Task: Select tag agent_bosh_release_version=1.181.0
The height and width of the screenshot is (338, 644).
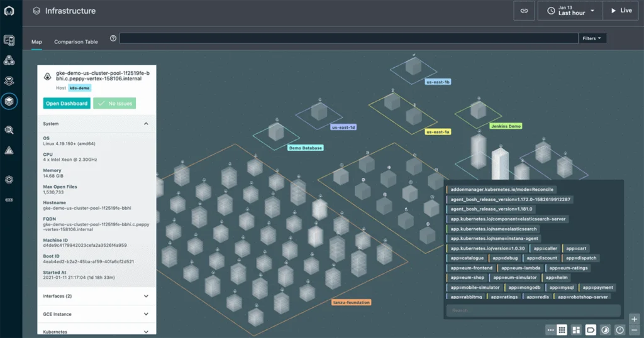Action: point(491,209)
